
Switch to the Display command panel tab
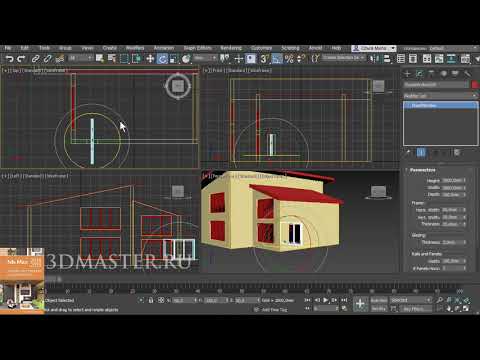(455, 74)
